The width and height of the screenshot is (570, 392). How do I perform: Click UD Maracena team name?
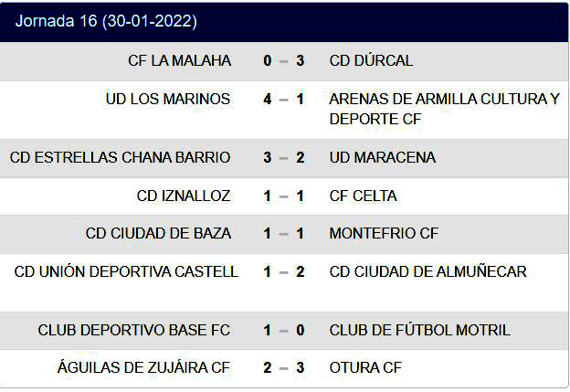pyautogui.click(x=382, y=157)
